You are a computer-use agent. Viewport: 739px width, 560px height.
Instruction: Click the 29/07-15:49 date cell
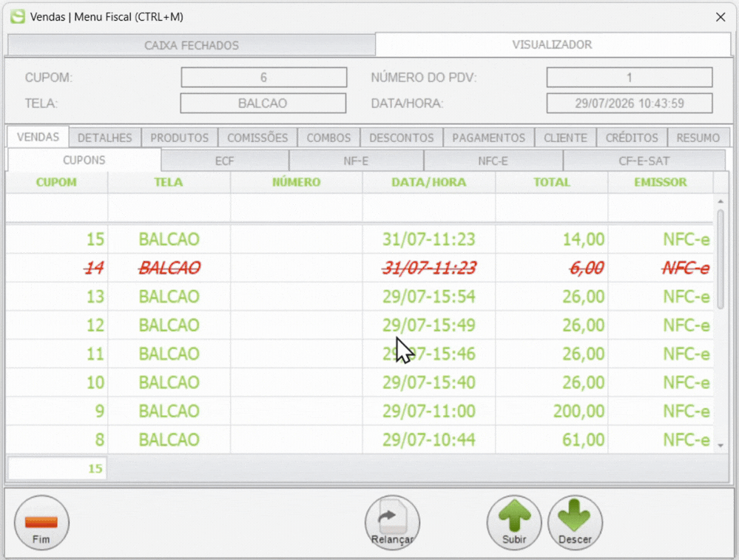[x=428, y=325]
